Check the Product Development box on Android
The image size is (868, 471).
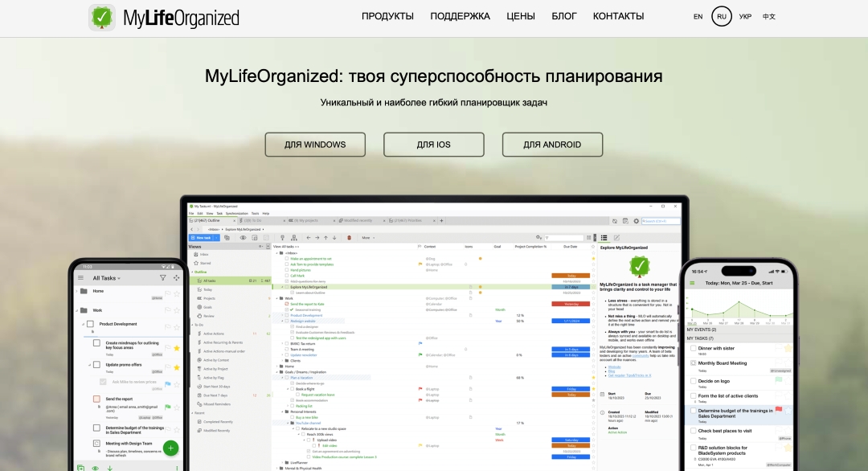[90, 324]
